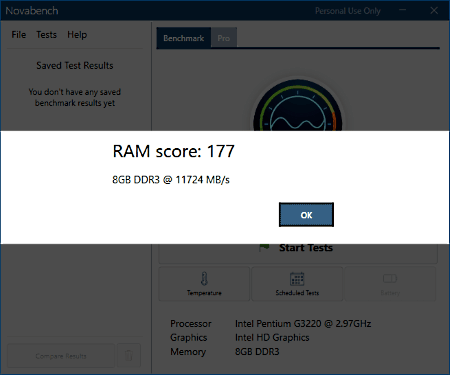Click the green flag icon beside Start Tests
The height and width of the screenshot is (375, 450).
[264, 248]
